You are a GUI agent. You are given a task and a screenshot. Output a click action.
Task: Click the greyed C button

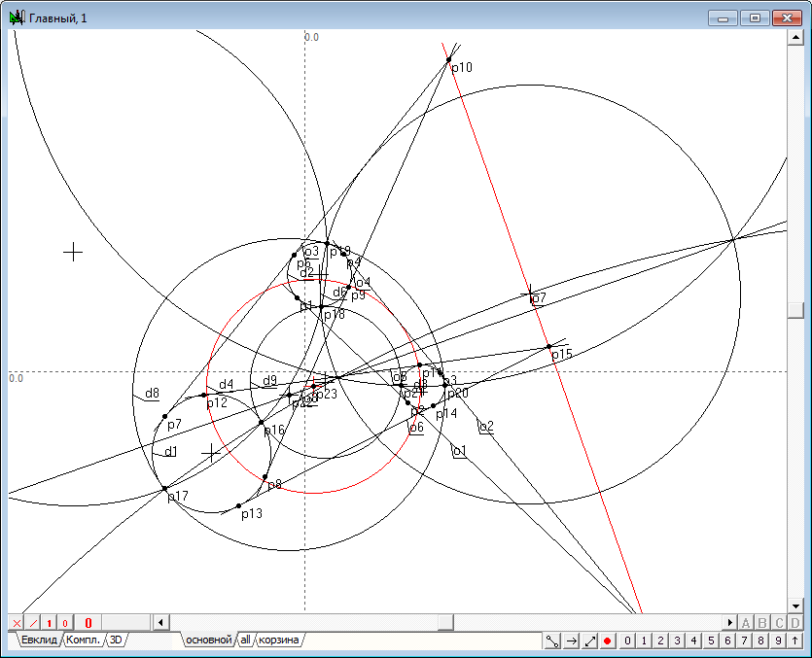[779, 622]
